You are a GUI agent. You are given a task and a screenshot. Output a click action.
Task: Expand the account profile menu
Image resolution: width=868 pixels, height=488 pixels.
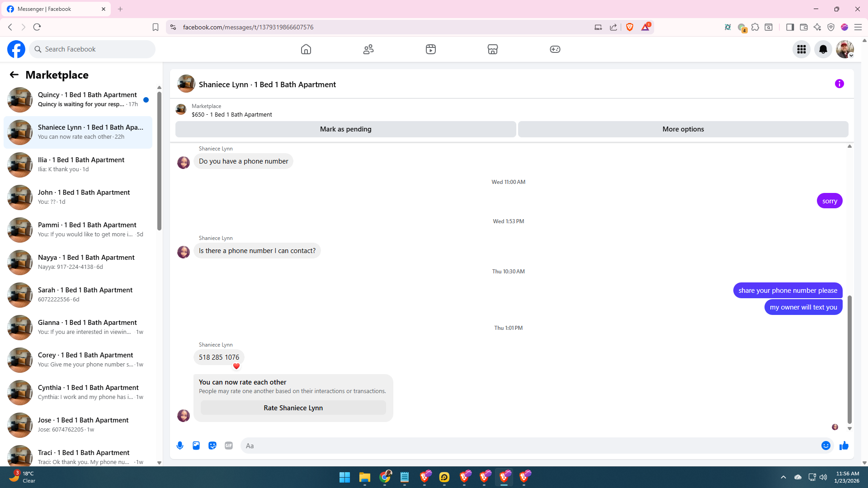coord(844,49)
